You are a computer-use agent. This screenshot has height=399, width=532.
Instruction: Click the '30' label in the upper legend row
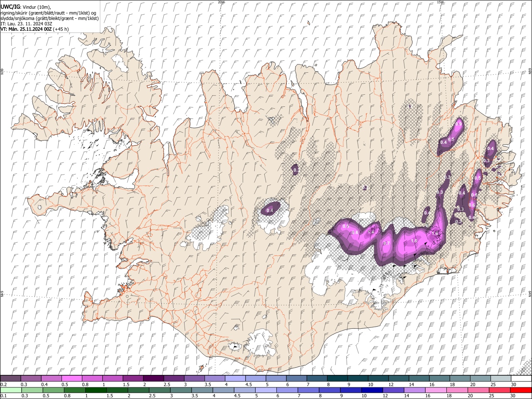[514, 384]
